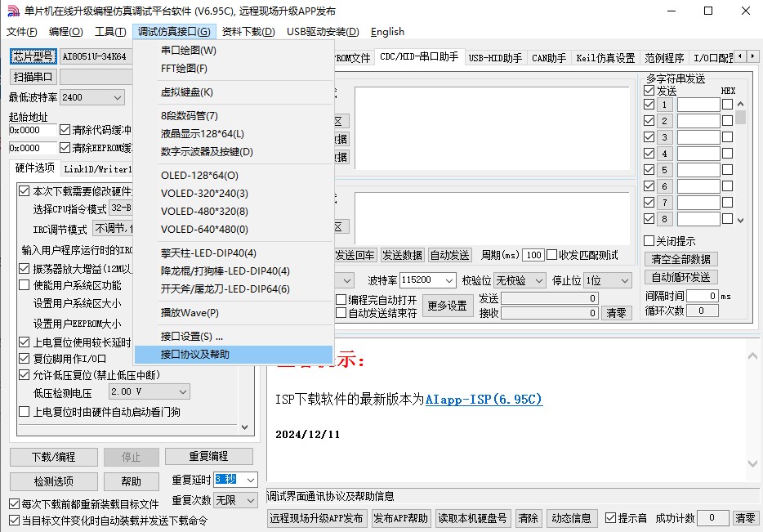Choose 播放Wave(P) menu entry
The height and width of the screenshot is (532, 763).
pos(234,312)
